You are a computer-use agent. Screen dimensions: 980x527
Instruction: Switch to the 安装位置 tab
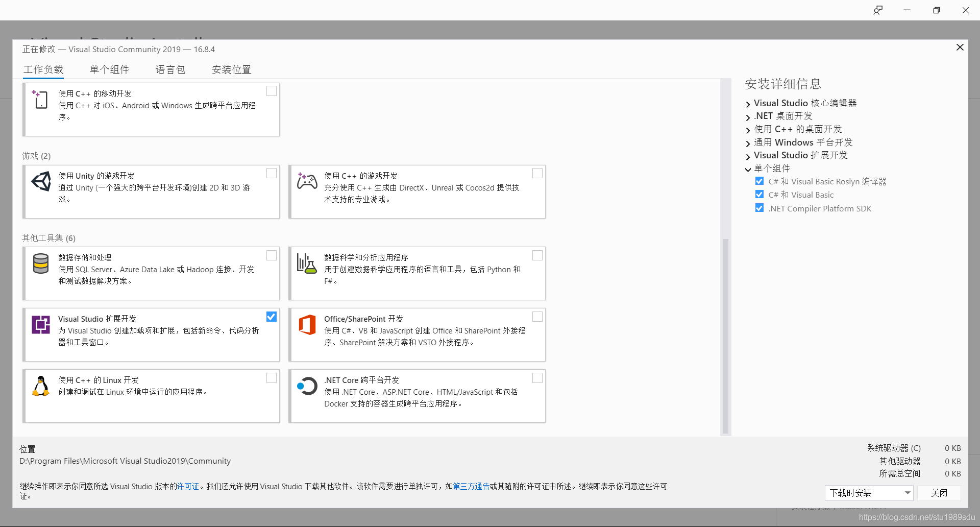[232, 69]
